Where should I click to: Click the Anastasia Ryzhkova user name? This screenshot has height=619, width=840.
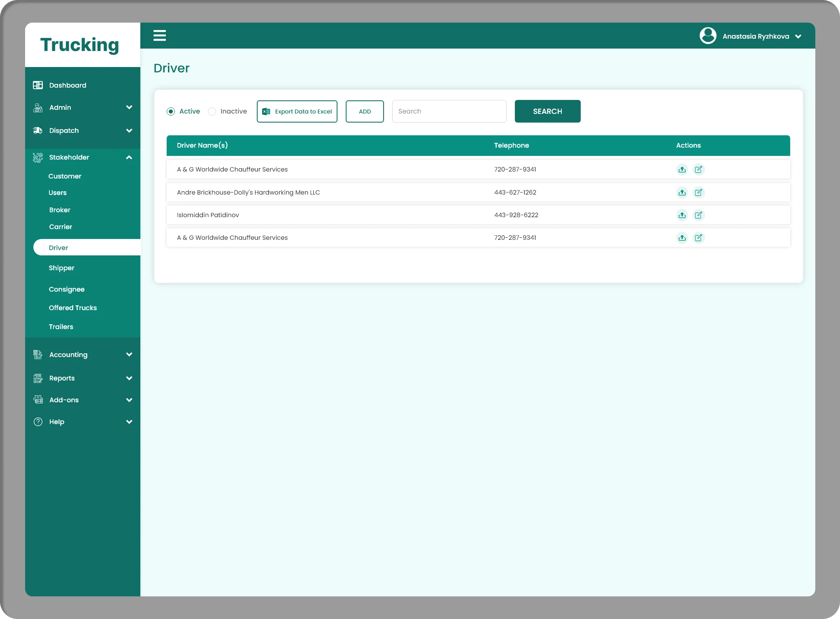756,37
